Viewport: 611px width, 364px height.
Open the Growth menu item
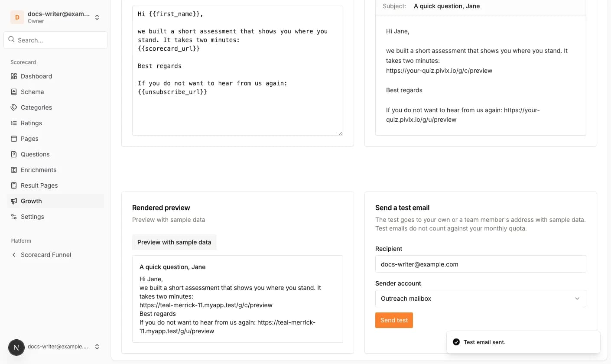point(55,201)
